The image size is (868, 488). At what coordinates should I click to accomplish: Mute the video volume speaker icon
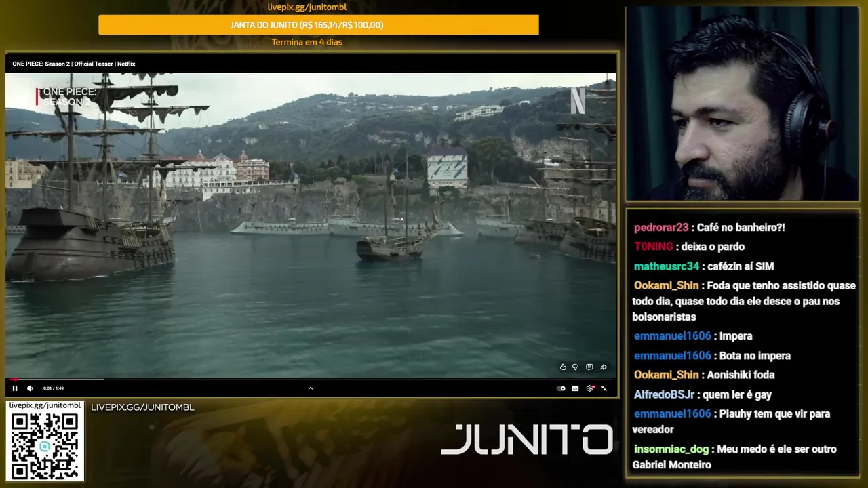pos(30,388)
